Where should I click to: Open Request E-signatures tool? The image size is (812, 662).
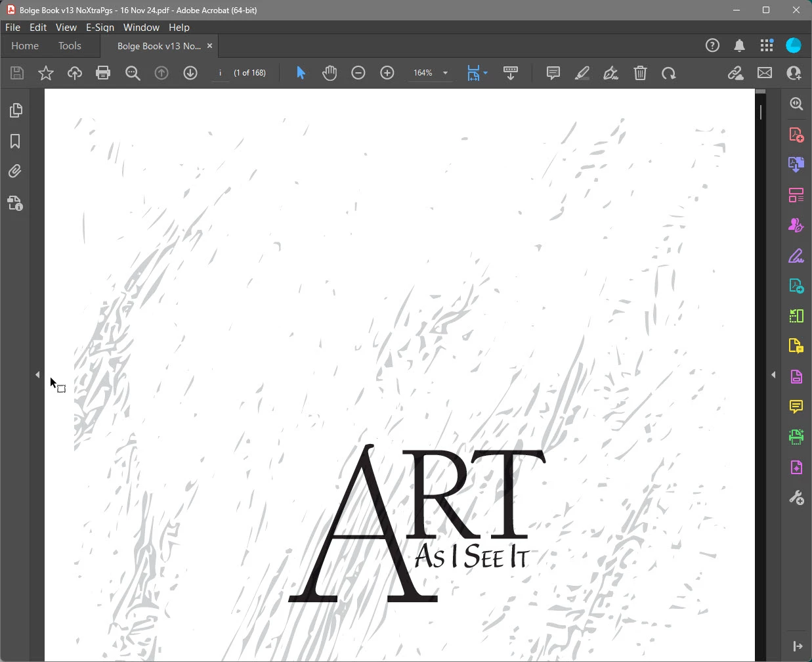tap(796, 225)
